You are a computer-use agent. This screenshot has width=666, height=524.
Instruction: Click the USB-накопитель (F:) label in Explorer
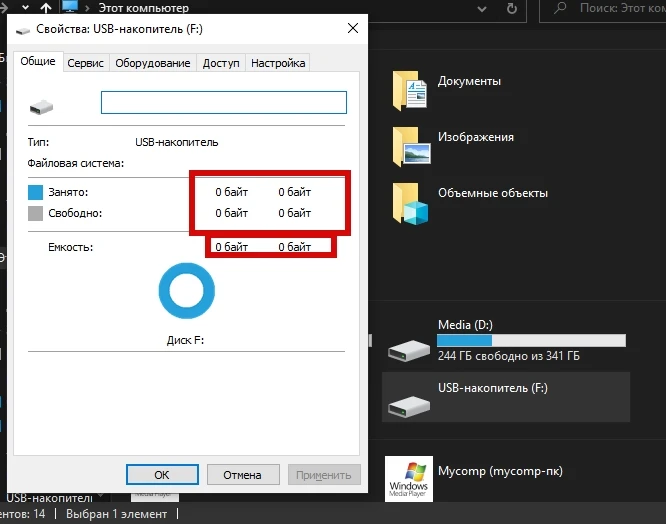pos(493,388)
